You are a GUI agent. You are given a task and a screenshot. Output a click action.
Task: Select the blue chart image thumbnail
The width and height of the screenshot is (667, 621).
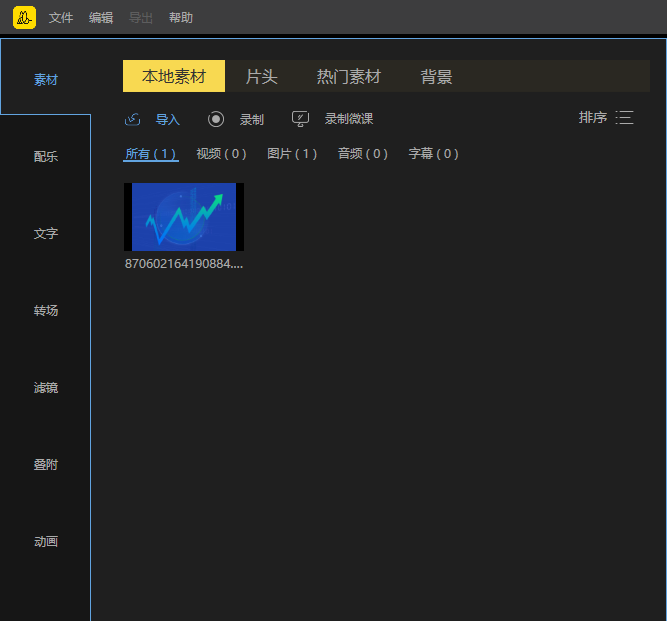point(184,217)
